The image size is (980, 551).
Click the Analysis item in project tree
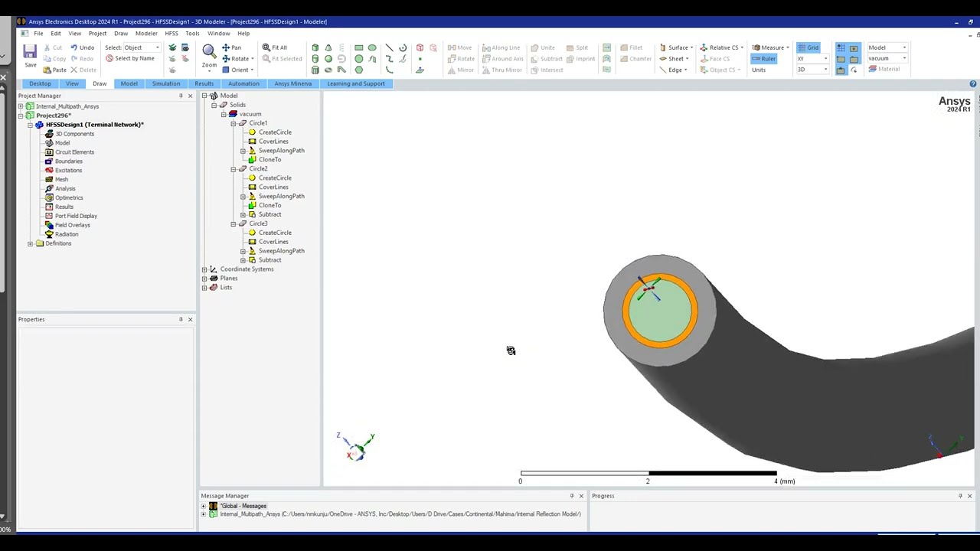tap(65, 188)
